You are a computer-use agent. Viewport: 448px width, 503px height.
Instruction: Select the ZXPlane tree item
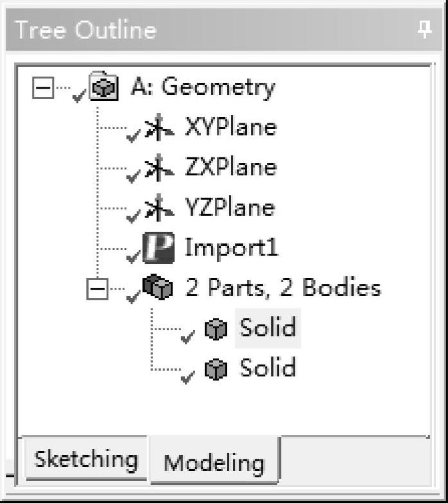(x=230, y=167)
